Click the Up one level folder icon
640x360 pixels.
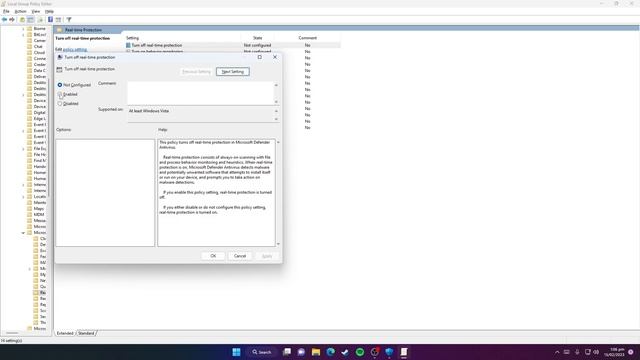click(x=22, y=20)
